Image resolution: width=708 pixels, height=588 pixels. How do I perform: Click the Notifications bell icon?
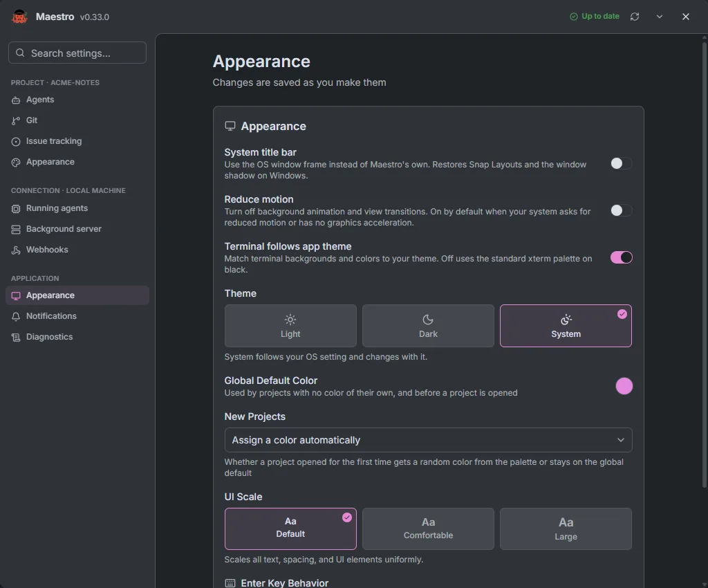click(16, 317)
